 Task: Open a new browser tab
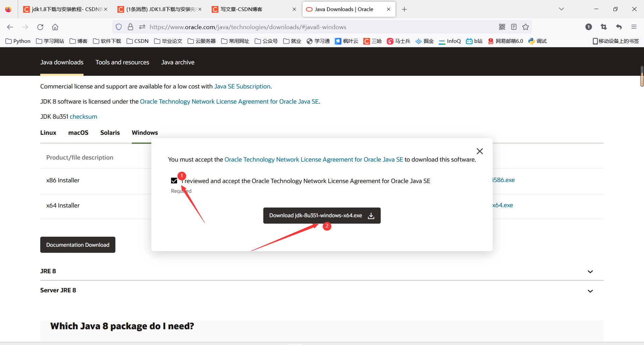[405, 9]
